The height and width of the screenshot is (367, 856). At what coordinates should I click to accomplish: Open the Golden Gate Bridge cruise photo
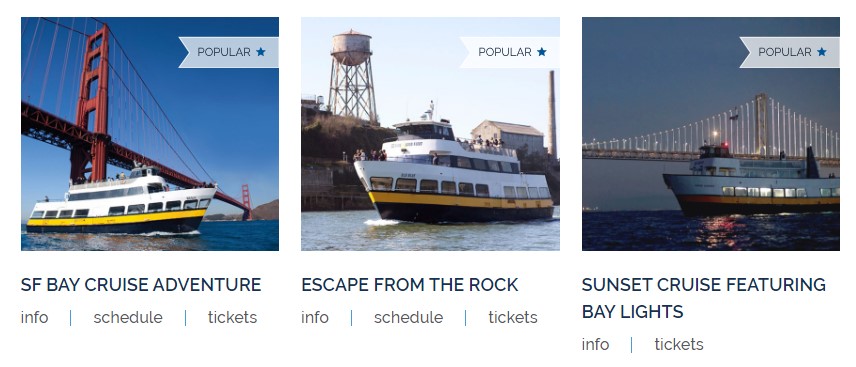point(150,134)
